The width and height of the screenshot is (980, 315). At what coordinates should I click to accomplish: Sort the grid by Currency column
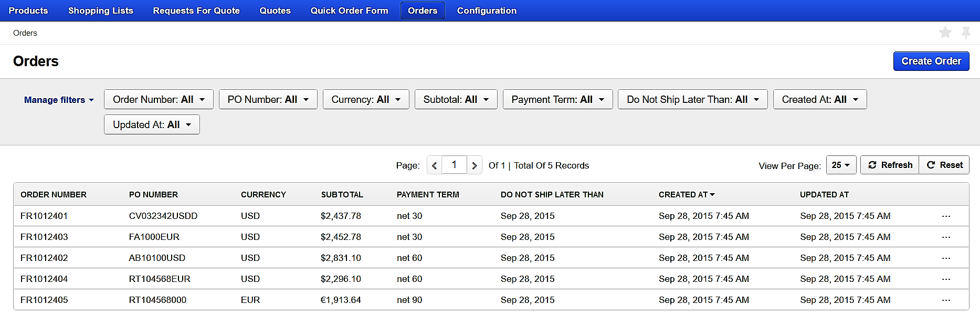click(264, 195)
